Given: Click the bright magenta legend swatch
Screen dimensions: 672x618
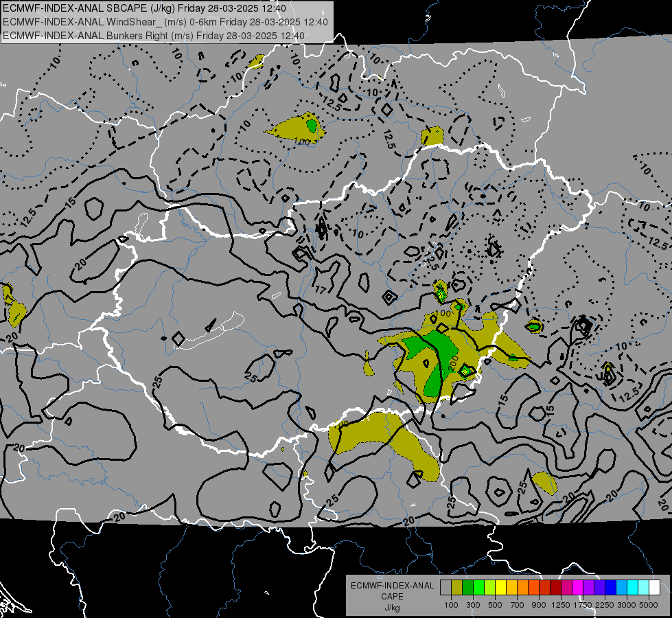Looking at the screenshot, I should tap(577, 587).
